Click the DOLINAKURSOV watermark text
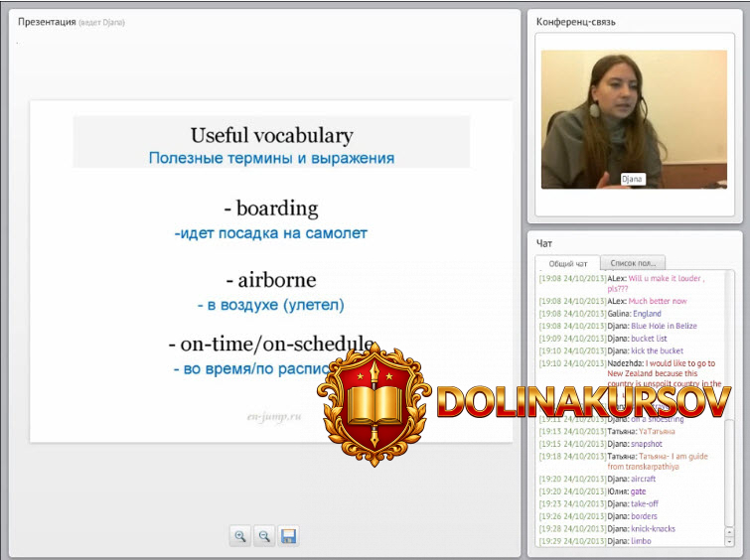 (584, 401)
